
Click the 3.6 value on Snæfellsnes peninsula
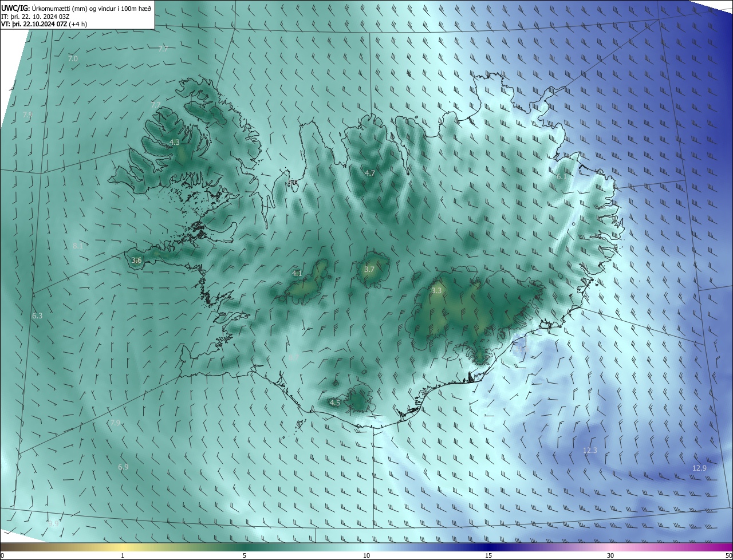136,261
